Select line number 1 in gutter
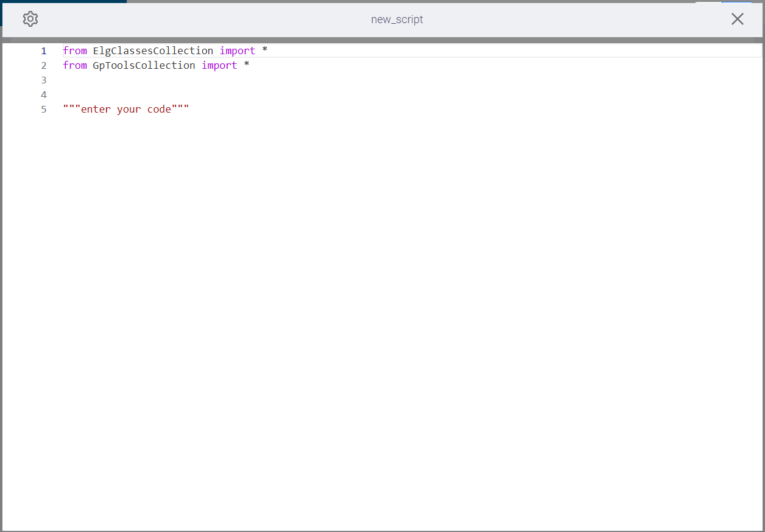The width and height of the screenshot is (765, 532). click(43, 51)
